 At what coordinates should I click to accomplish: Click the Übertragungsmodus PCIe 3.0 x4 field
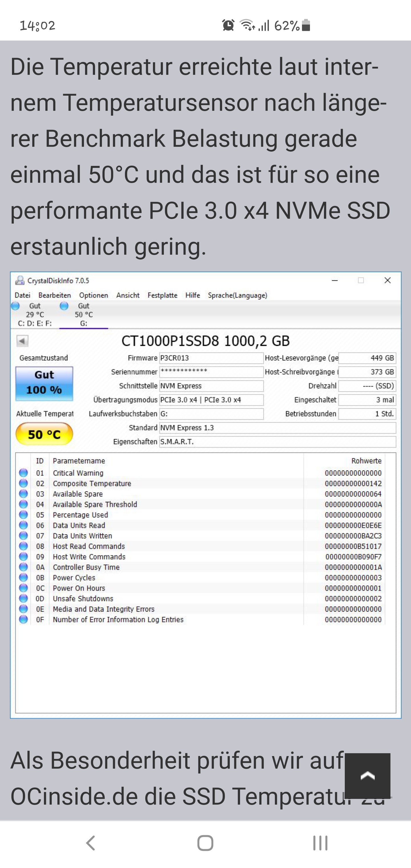click(x=211, y=400)
